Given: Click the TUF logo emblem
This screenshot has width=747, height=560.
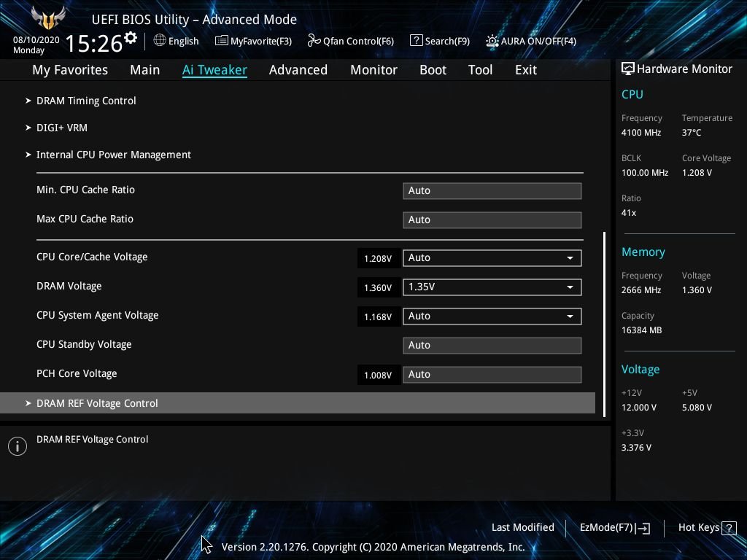Looking at the screenshot, I should tap(48, 18).
